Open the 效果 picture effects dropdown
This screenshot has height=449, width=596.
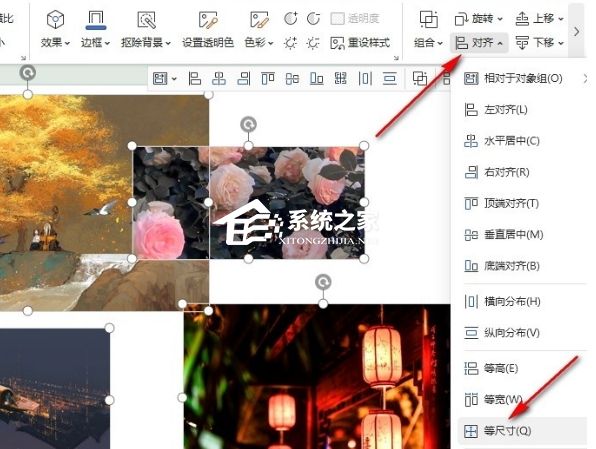[x=55, y=30]
